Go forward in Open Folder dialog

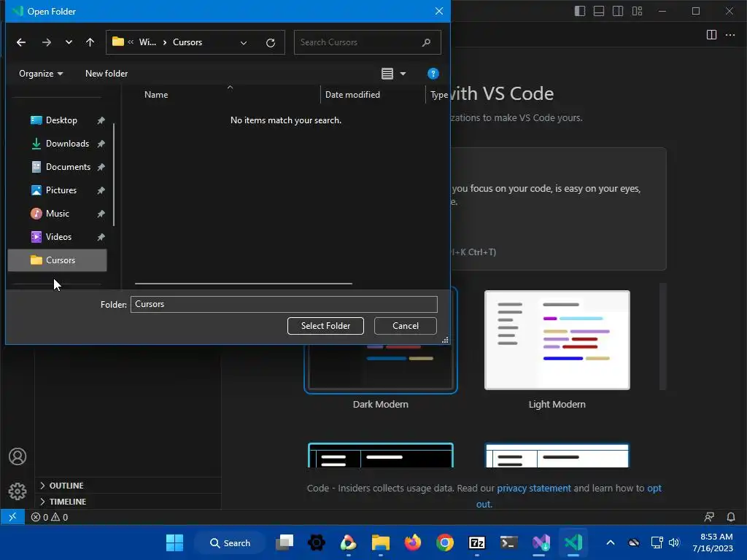[46, 42]
